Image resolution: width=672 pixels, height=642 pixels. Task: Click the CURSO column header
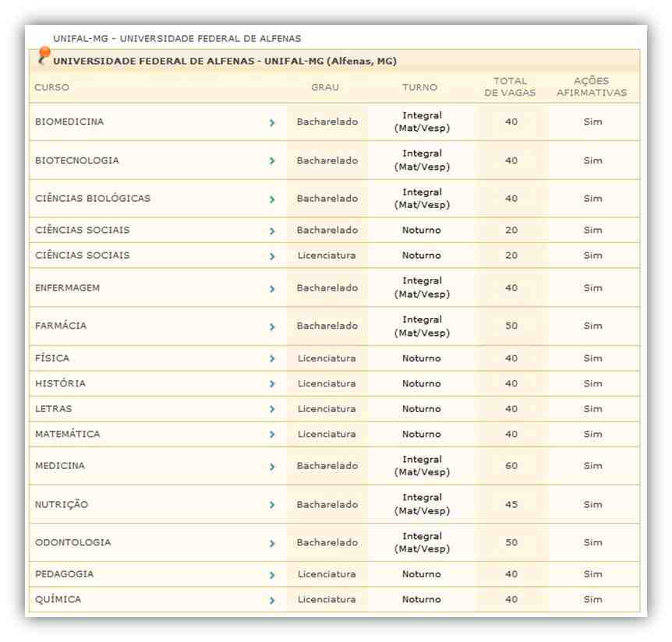coord(52,87)
